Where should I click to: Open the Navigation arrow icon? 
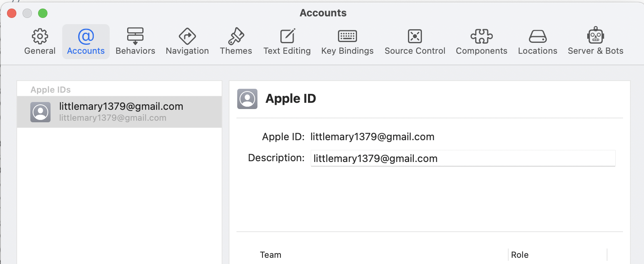coord(187,36)
